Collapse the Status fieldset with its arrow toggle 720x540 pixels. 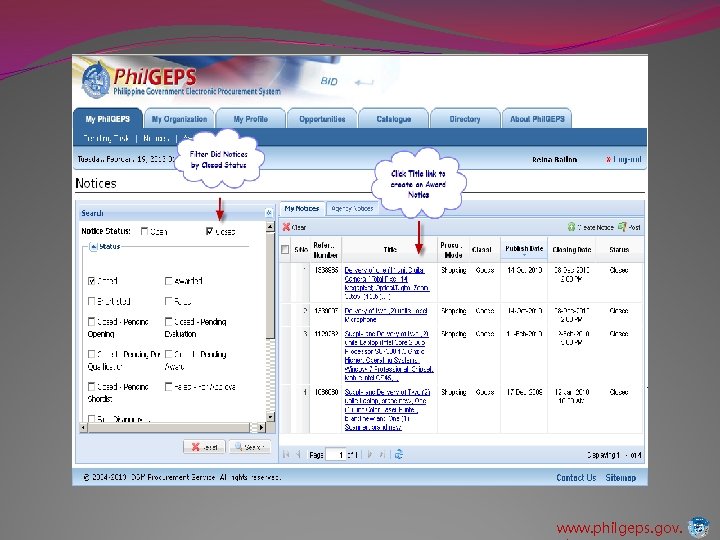click(x=93, y=247)
